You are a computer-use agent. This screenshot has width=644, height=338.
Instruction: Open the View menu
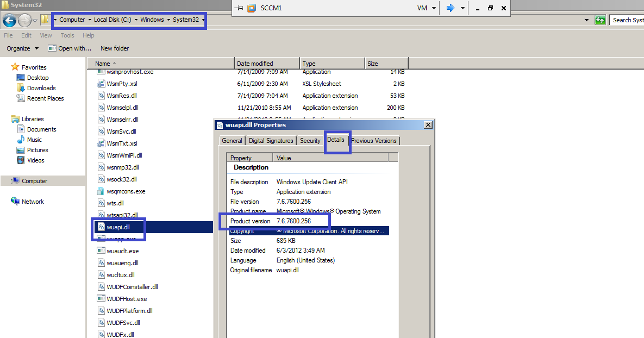[x=46, y=35]
